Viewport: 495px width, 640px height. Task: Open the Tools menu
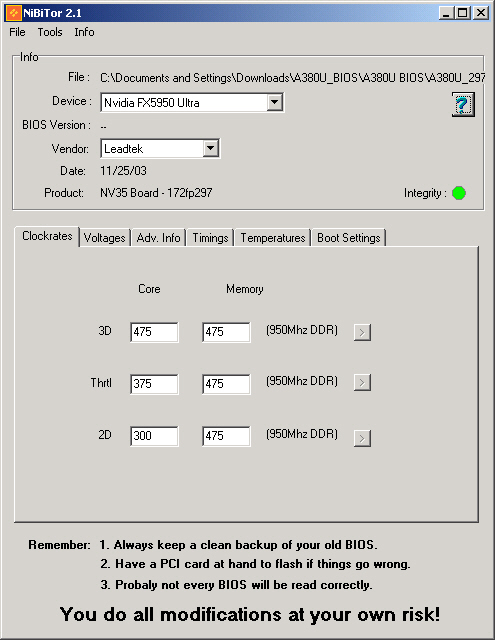click(50, 32)
